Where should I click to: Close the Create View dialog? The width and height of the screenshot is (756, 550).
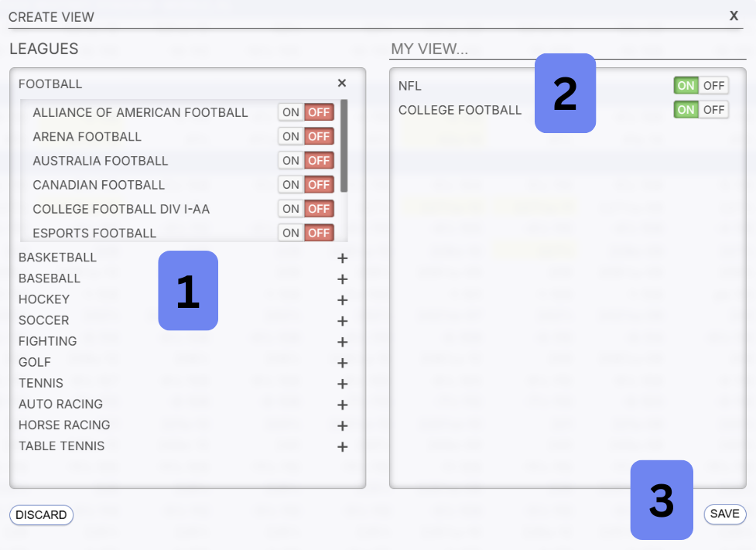click(734, 15)
